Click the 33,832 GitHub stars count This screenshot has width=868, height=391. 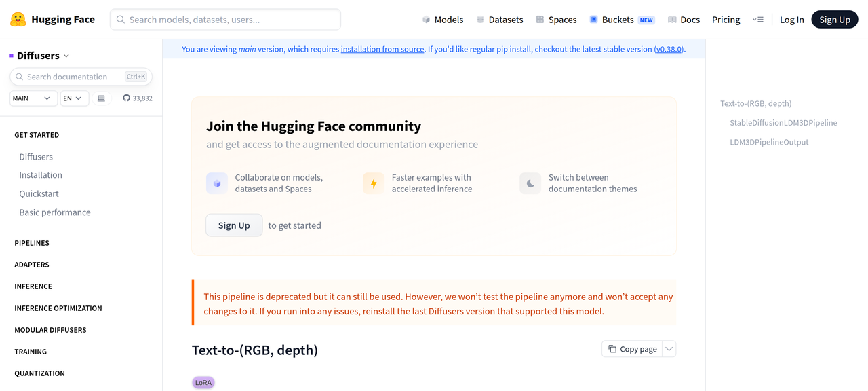(142, 98)
